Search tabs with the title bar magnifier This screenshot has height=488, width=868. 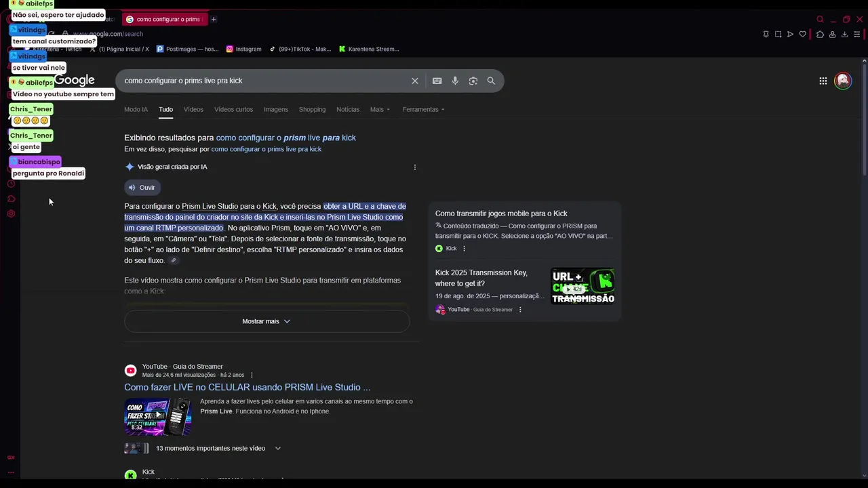click(x=820, y=19)
